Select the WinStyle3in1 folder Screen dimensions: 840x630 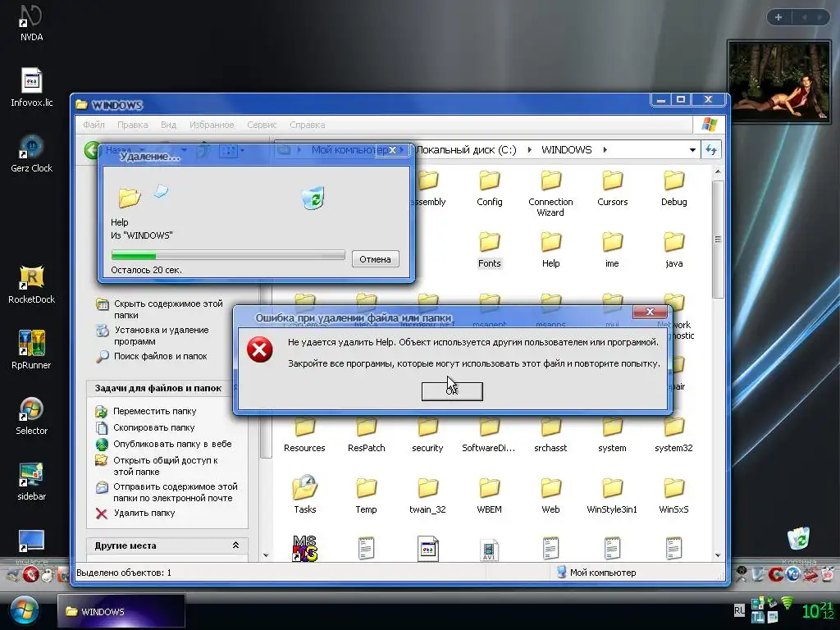(612, 496)
